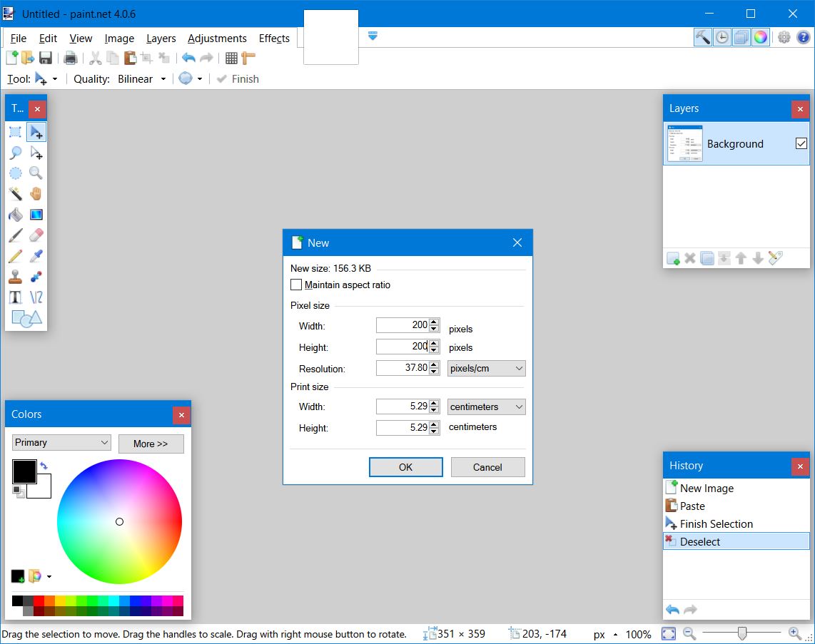This screenshot has width=815, height=644.
Task: Enable the Maintain aspect ratio checkbox
Action: click(x=296, y=285)
